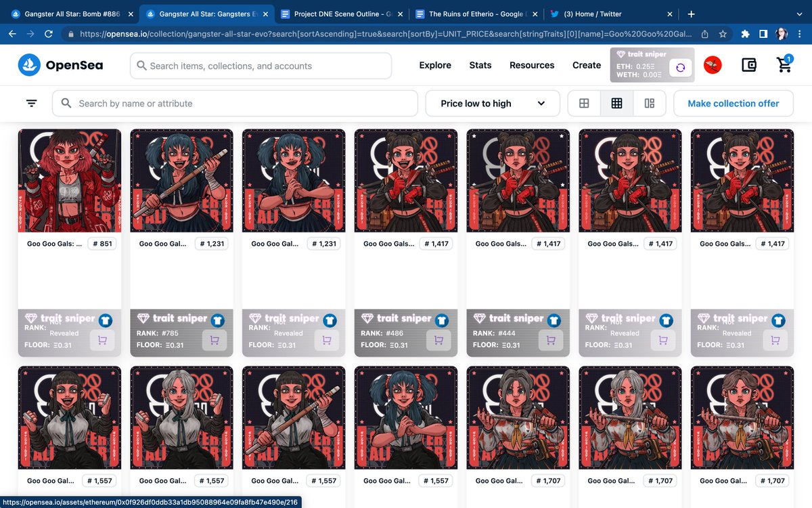Open the thumbnail above RANK #444
This screenshot has height=508, width=812.
click(x=519, y=181)
